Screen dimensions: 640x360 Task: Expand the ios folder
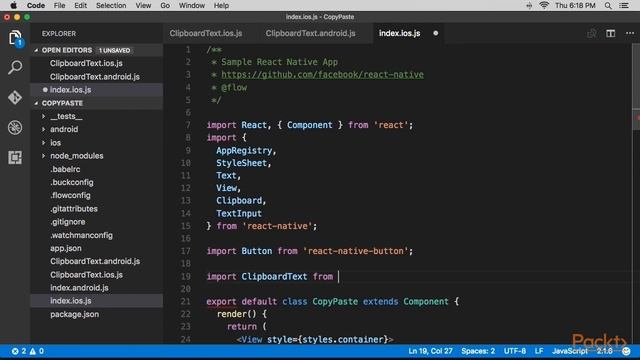click(x=43, y=143)
